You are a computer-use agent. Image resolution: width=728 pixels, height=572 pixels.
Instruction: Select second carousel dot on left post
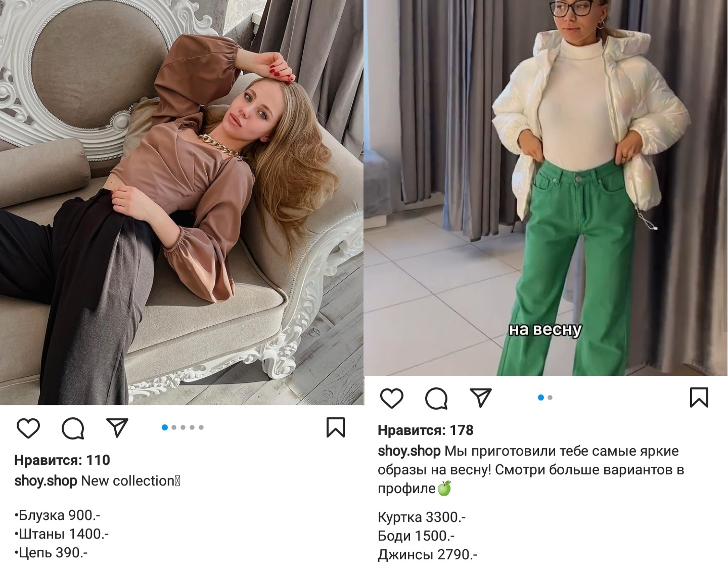(174, 427)
